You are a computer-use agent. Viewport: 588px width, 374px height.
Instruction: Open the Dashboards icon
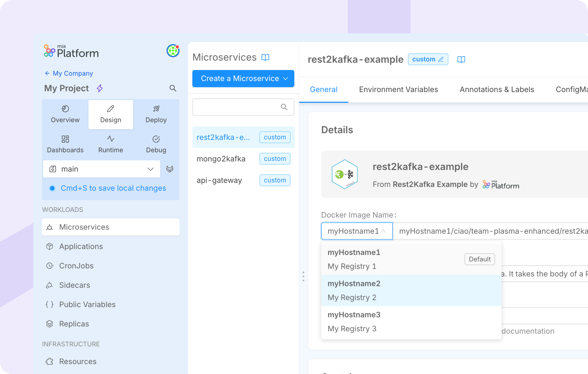(x=65, y=139)
